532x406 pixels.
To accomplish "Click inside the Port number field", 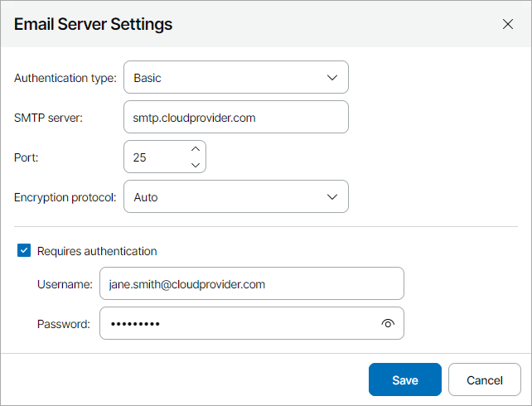I will click(x=154, y=157).
